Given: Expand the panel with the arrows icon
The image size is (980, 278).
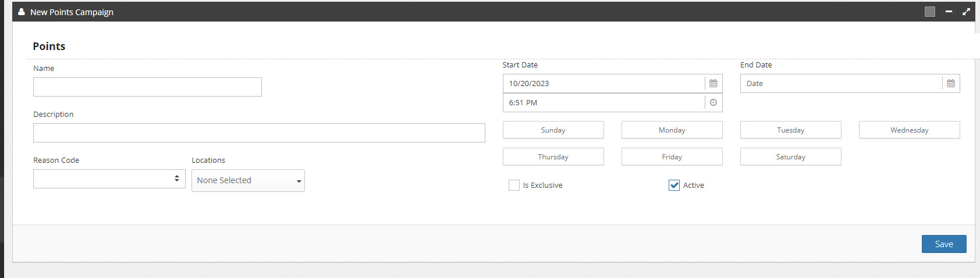Looking at the screenshot, I should (x=966, y=12).
